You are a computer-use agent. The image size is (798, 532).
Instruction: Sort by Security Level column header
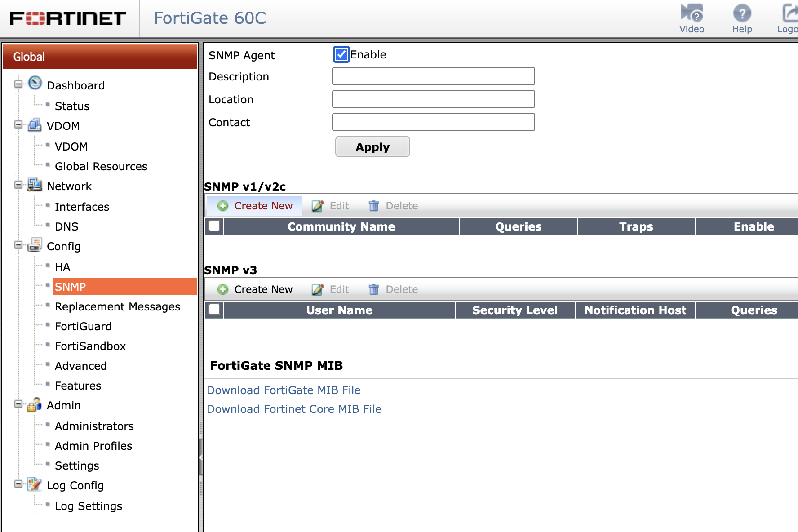[515, 310]
